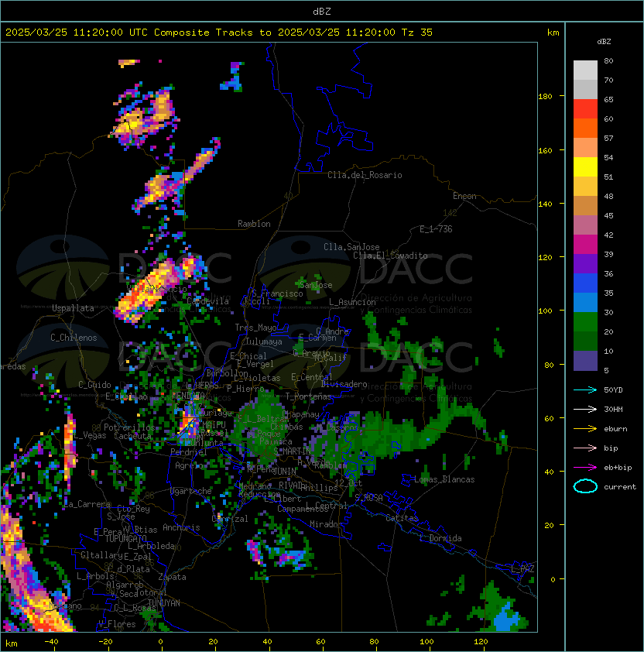Click the 'C_Chilenos' place label

point(74,338)
